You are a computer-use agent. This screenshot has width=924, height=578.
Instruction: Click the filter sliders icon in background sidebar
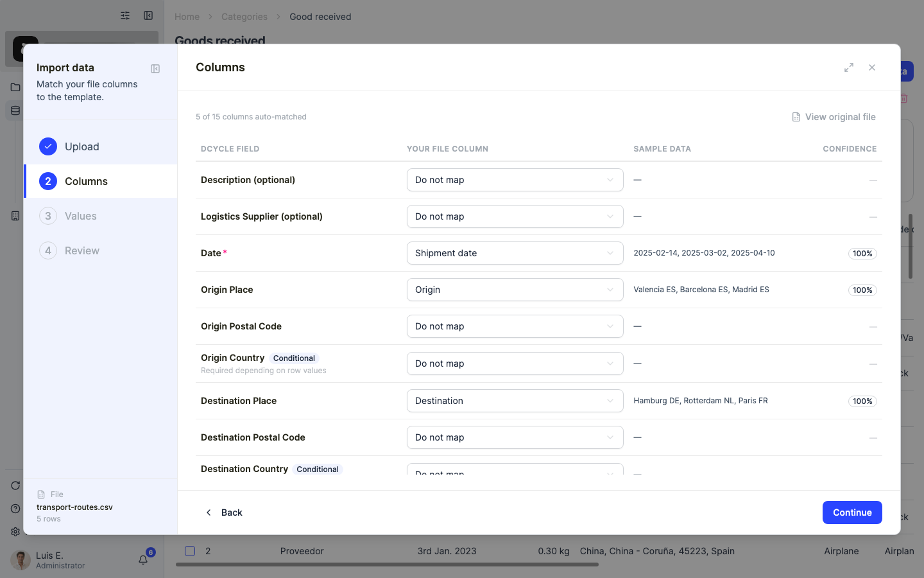click(x=125, y=15)
